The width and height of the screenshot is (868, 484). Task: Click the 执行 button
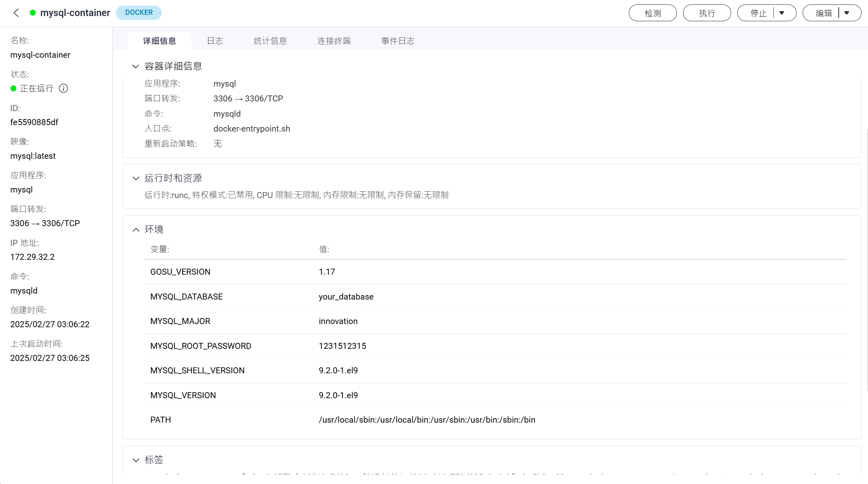click(x=707, y=13)
